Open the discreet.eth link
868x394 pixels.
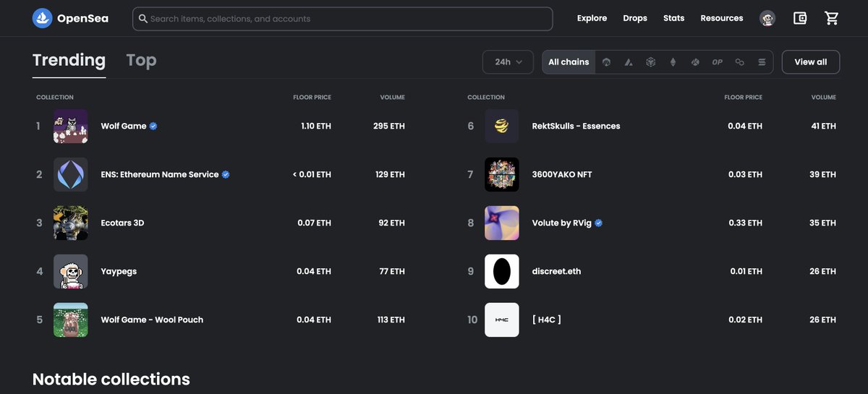click(x=556, y=271)
